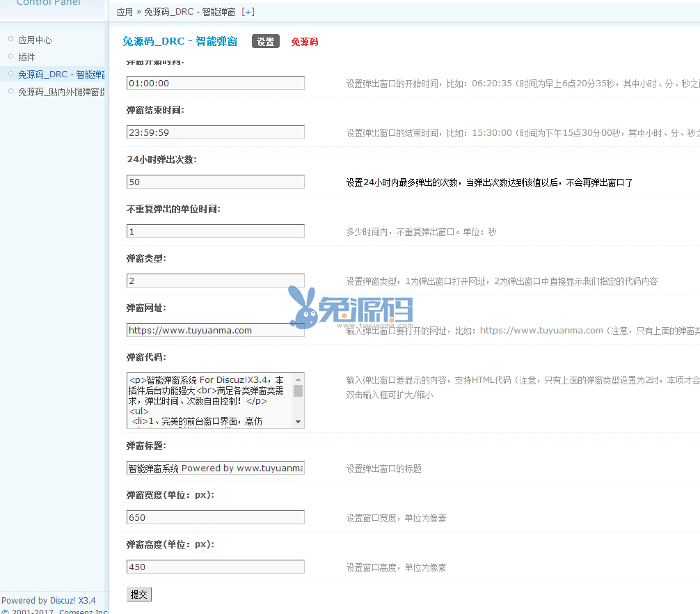Click the 弹窗宽度(单位：px) label
This screenshot has height=614, width=700.
tap(170, 495)
